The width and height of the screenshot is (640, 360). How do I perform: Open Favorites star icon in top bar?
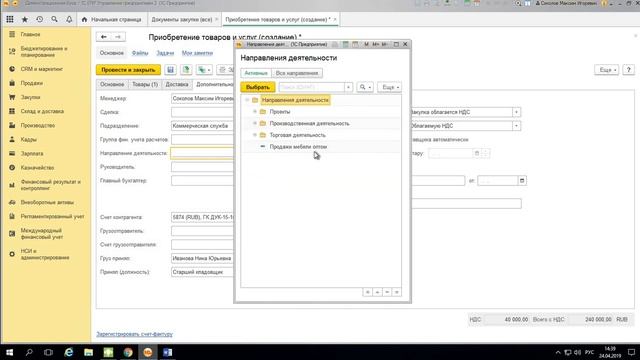pyautogui.click(x=24, y=19)
